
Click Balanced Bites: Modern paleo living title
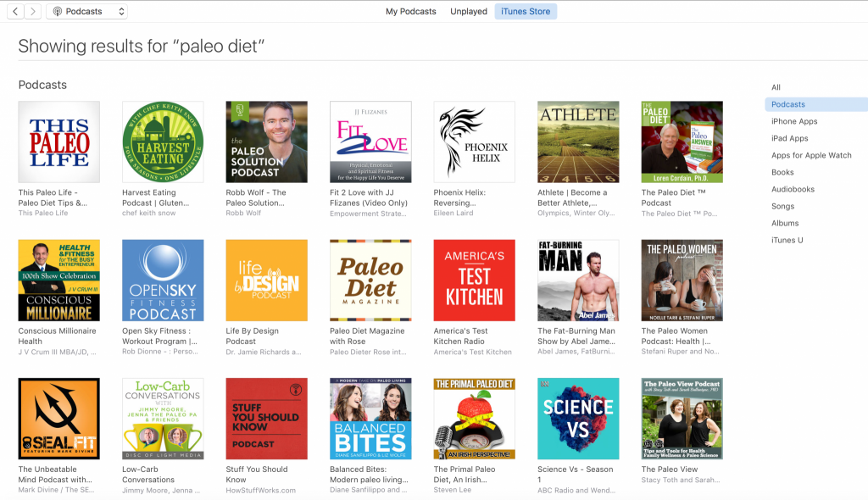(x=370, y=475)
